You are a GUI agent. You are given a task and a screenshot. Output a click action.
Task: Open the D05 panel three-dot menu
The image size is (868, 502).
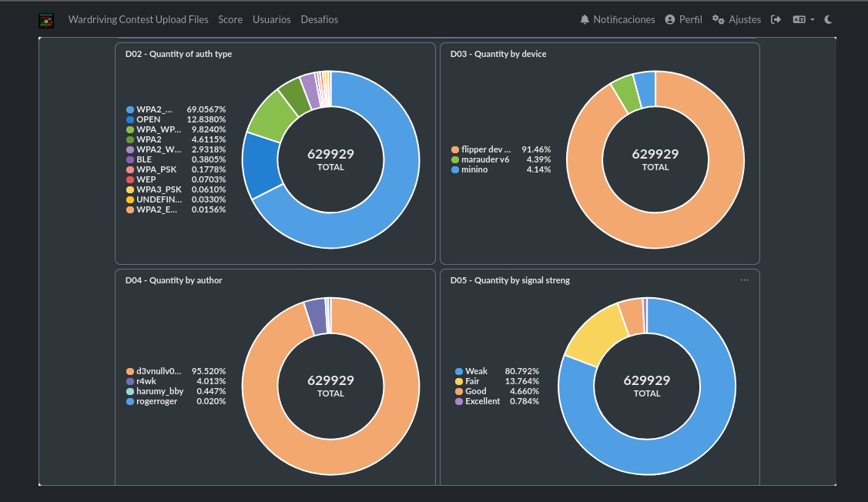(x=745, y=280)
